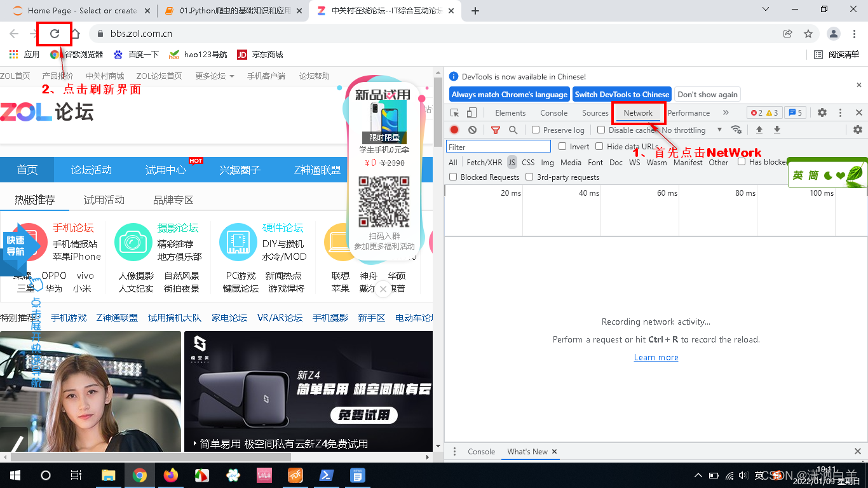Click Always match Chrome's language button

click(x=509, y=94)
